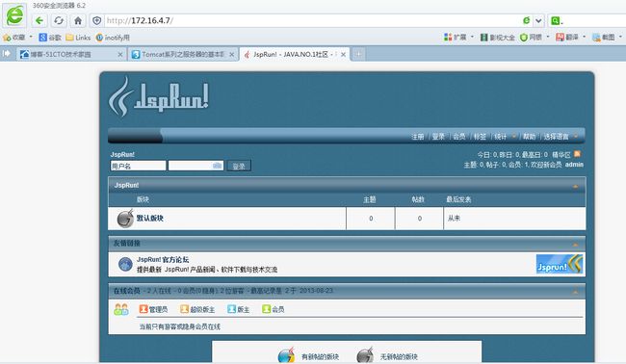Click the 默认版块 forum board icon
The width and height of the screenshot is (626, 364).
point(125,218)
